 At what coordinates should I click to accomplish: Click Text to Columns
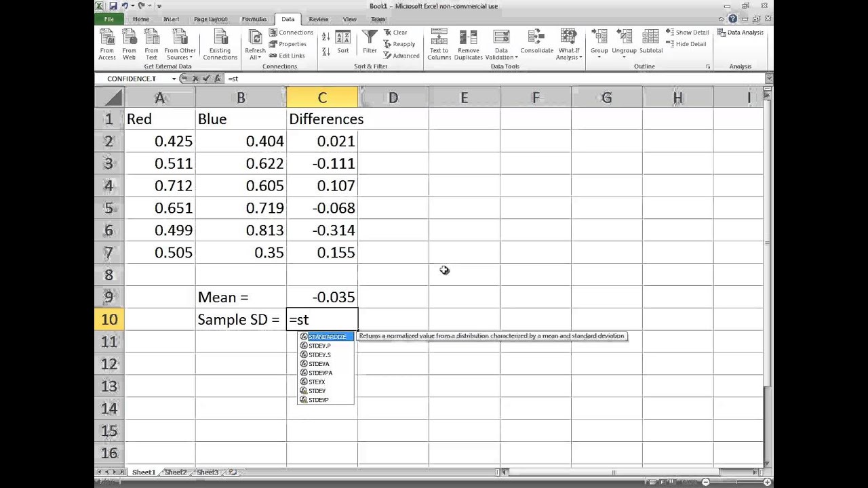439,45
